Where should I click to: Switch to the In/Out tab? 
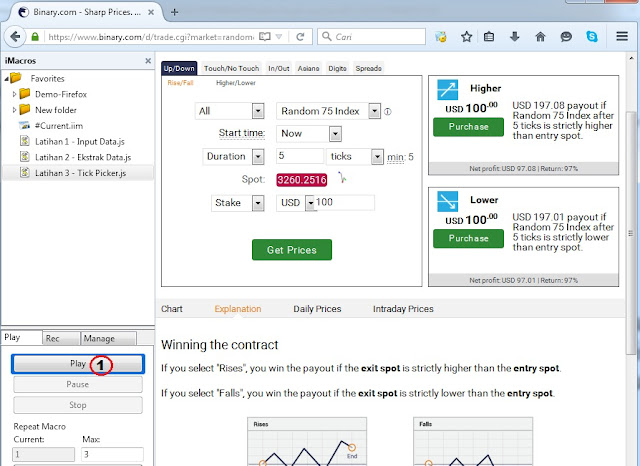pyautogui.click(x=278, y=68)
